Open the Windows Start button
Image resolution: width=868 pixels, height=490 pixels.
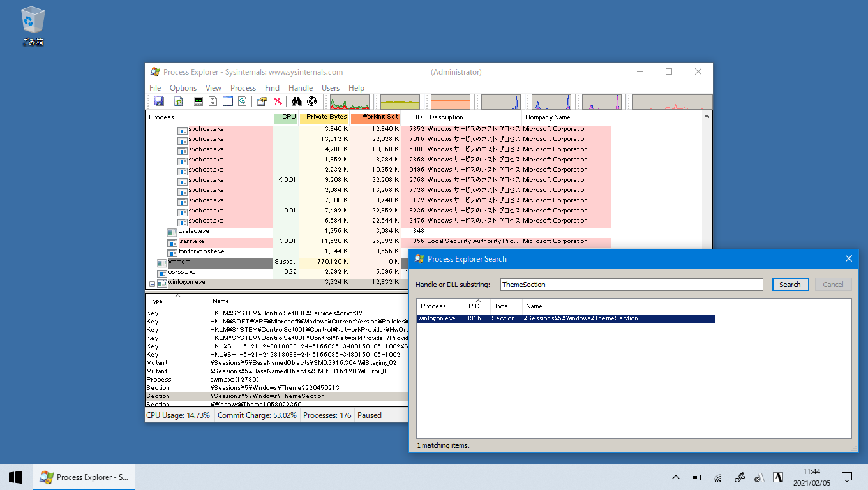coord(15,477)
